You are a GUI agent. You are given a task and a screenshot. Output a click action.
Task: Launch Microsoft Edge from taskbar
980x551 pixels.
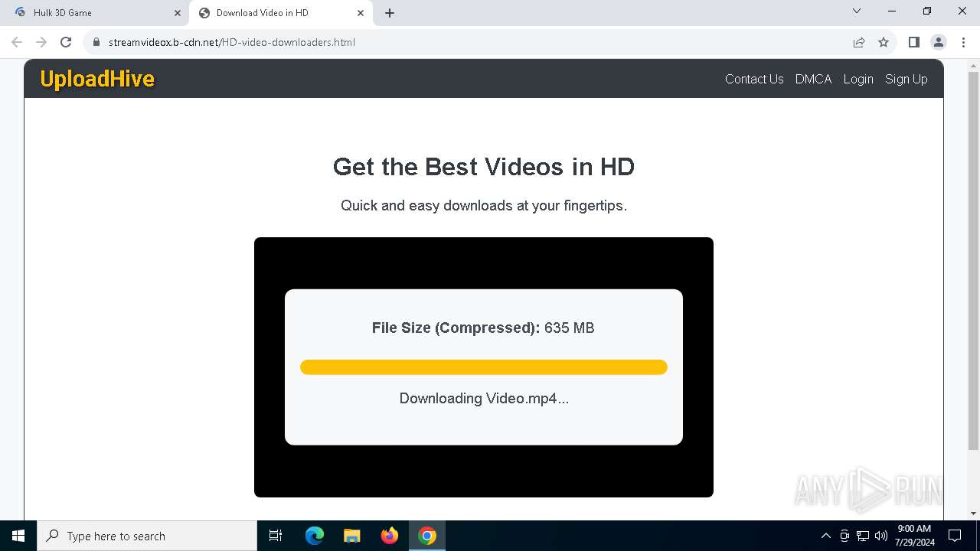click(x=315, y=536)
